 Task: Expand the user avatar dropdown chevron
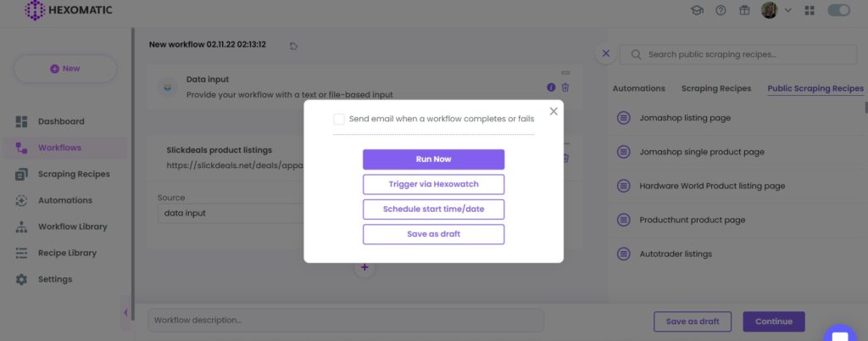[x=788, y=10]
